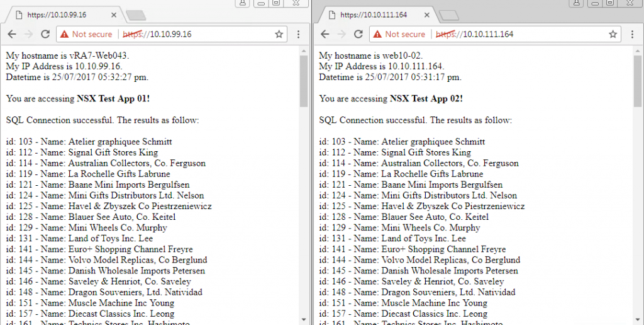Click id 157 Diecast Classics row in App 01 window
Screen dimensions: 644x325
click(90, 314)
